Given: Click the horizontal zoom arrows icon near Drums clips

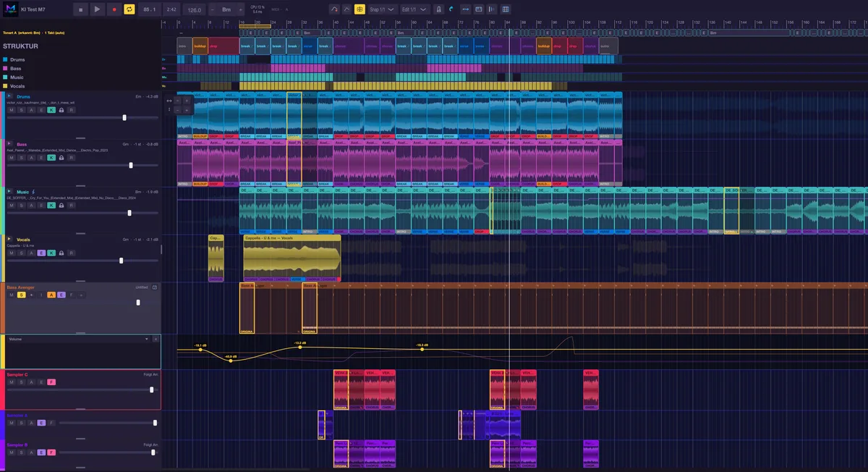Looking at the screenshot, I should (169, 101).
